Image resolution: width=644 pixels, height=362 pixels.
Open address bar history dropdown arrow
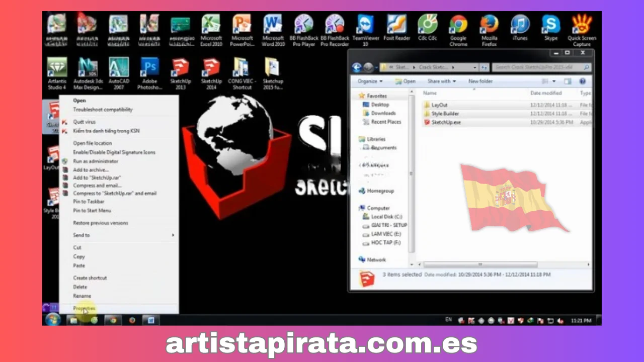point(474,67)
